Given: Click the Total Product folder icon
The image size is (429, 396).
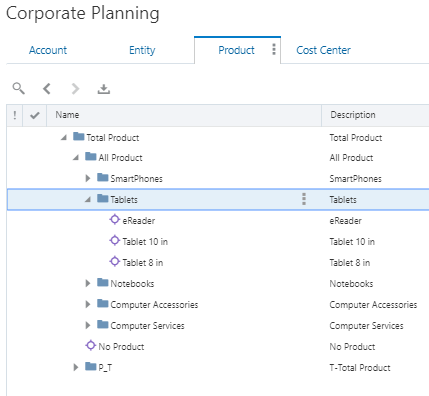Looking at the screenshot, I should [79, 136].
